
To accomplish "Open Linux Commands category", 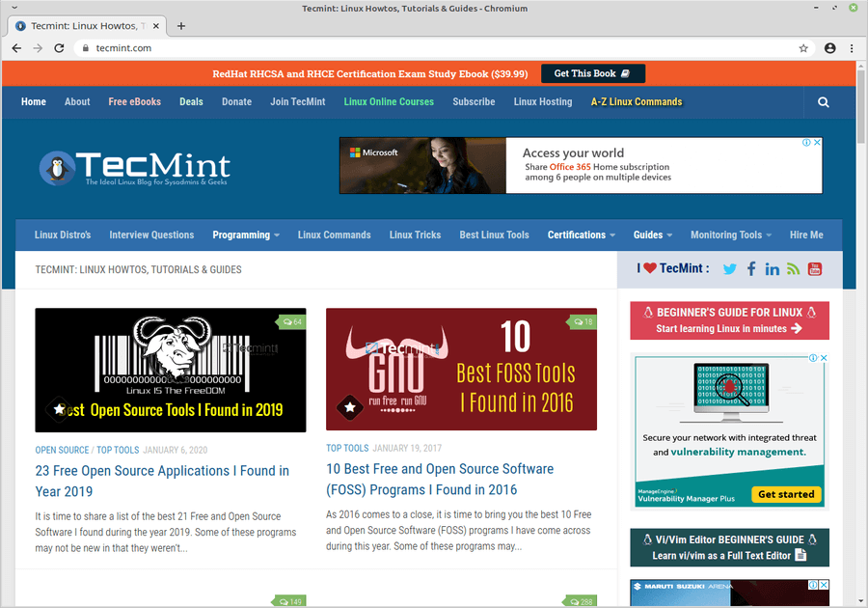I will coord(335,235).
